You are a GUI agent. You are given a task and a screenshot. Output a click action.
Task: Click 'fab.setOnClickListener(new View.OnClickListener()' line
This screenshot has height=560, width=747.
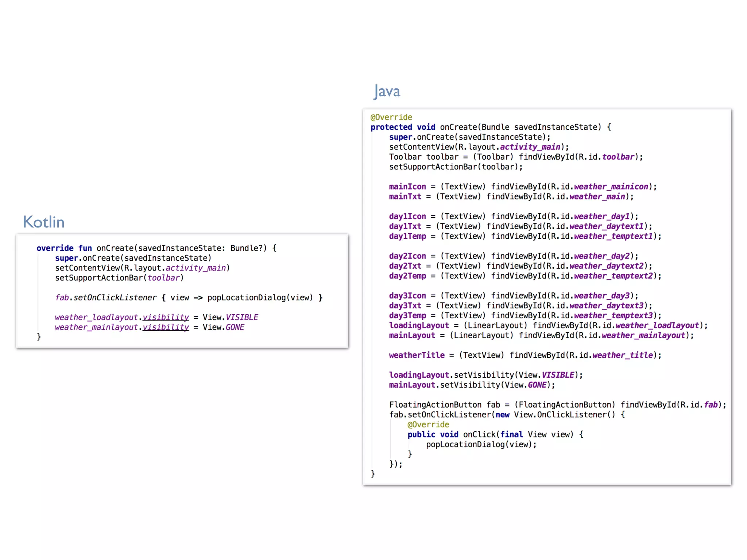(507, 415)
